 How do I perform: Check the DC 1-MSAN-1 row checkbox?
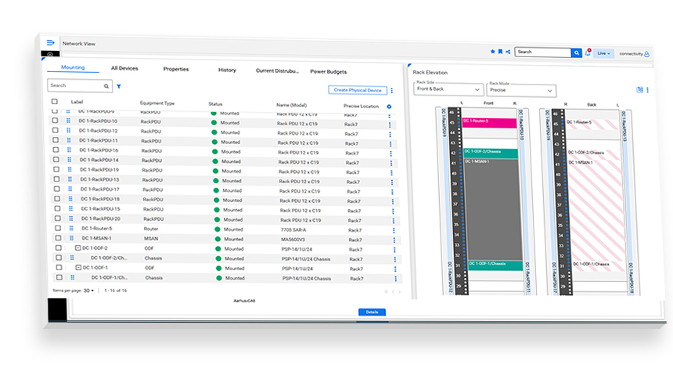[58, 238]
